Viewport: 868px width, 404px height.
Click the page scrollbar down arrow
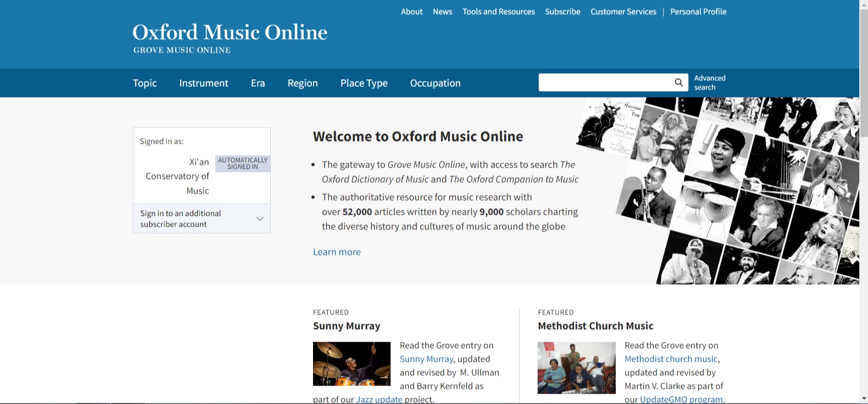click(864, 399)
